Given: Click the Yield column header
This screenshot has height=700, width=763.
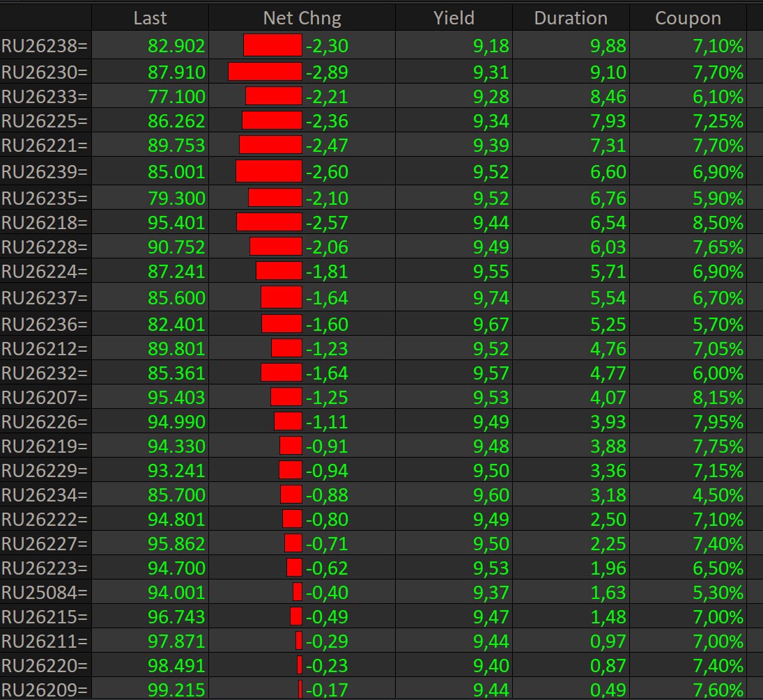Looking at the screenshot, I should 454,18.
